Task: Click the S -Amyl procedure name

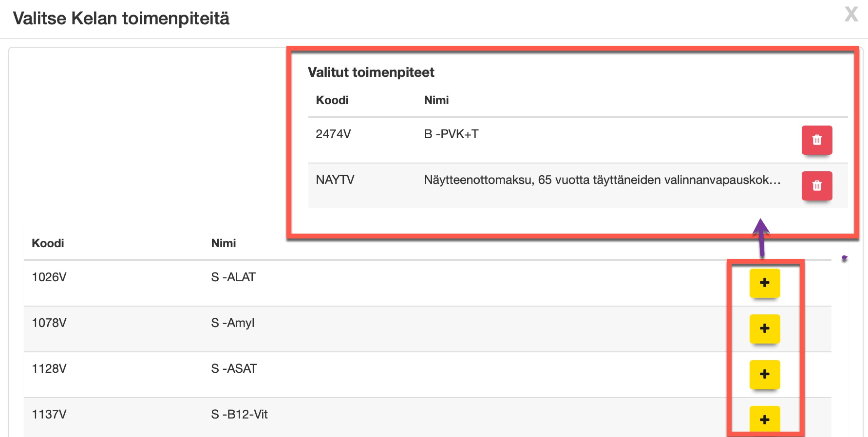Action: click(x=233, y=323)
